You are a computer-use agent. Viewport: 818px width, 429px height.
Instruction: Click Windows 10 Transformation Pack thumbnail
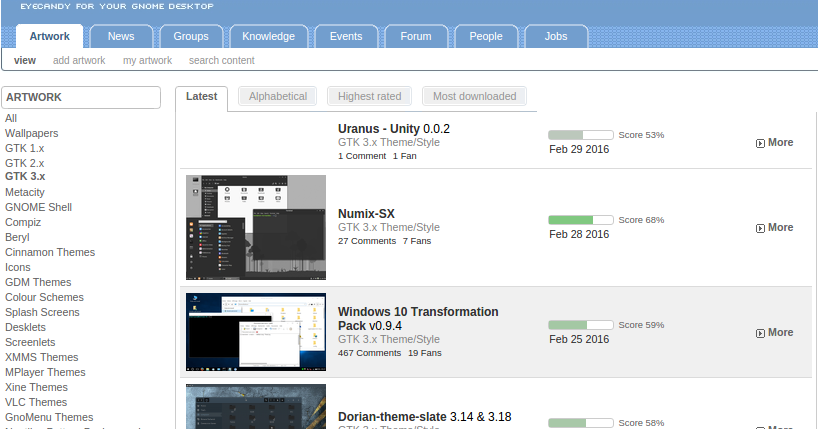pos(256,332)
